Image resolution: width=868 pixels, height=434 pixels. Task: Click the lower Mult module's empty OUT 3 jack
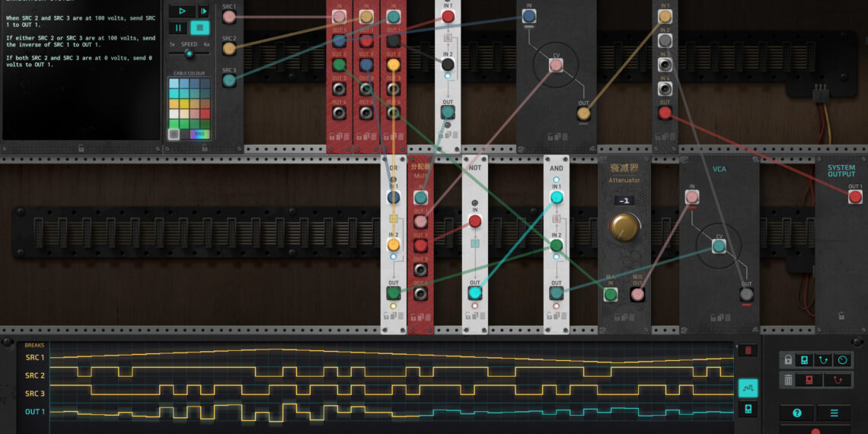pyautogui.click(x=421, y=270)
